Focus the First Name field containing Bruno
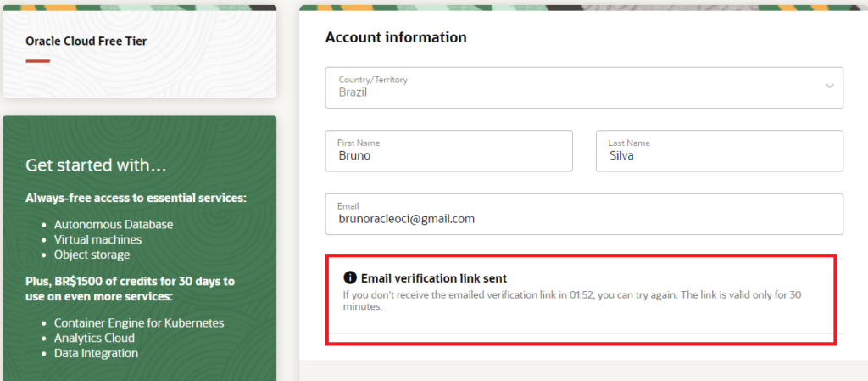Image resolution: width=868 pixels, height=381 pixels. (449, 151)
